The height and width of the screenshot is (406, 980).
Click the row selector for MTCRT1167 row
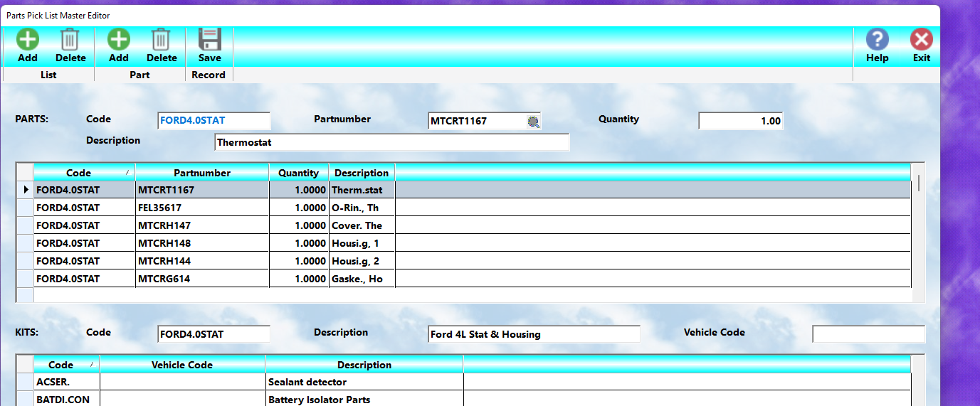(x=24, y=190)
